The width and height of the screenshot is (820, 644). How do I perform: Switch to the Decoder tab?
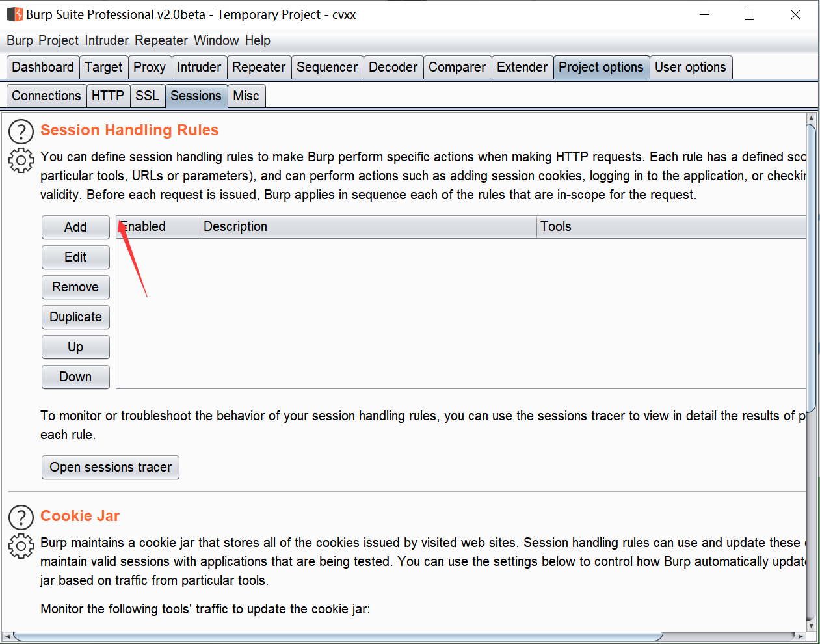(393, 67)
